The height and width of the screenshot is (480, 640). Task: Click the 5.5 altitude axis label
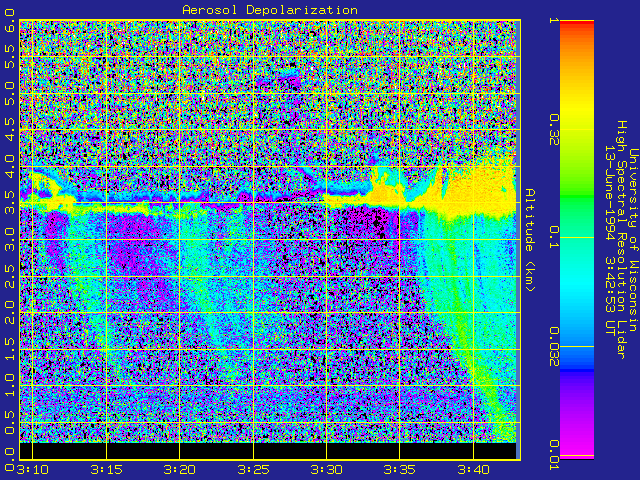tap(9, 56)
